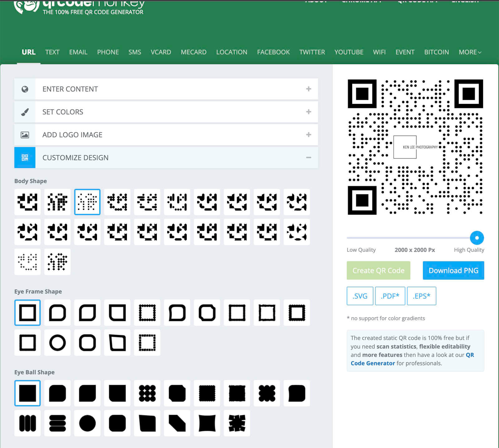Click the QR icon beside Customize Design

(x=25, y=158)
